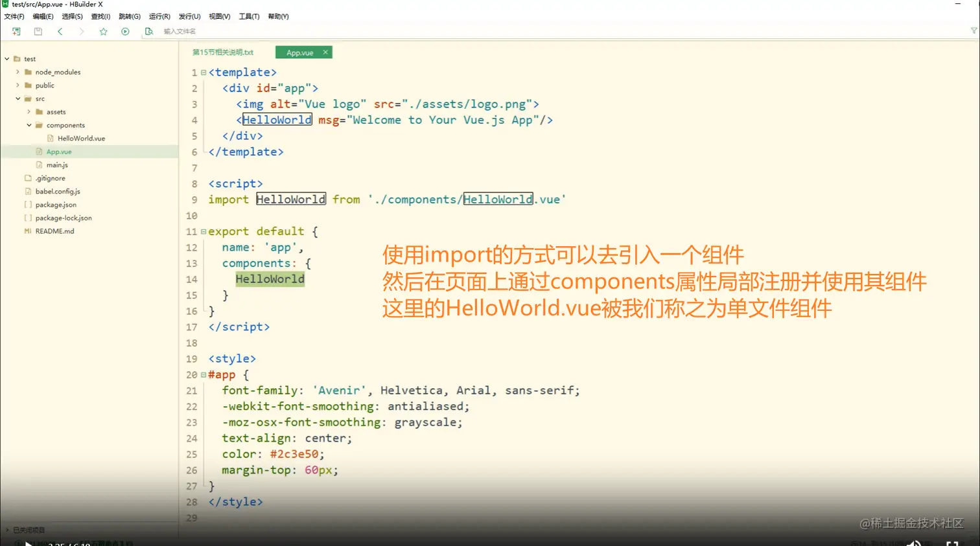Click the save file toolbar icon
Image resolution: width=980 pixels, height=546 pixels.
point(38,31)
